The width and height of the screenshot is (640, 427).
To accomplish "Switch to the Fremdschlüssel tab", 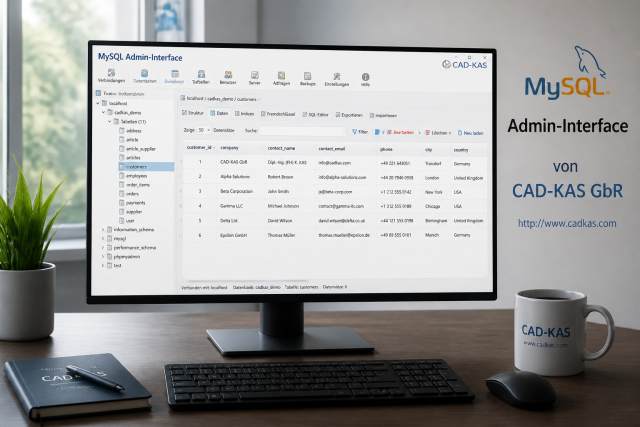I will [x=278, y=114].
